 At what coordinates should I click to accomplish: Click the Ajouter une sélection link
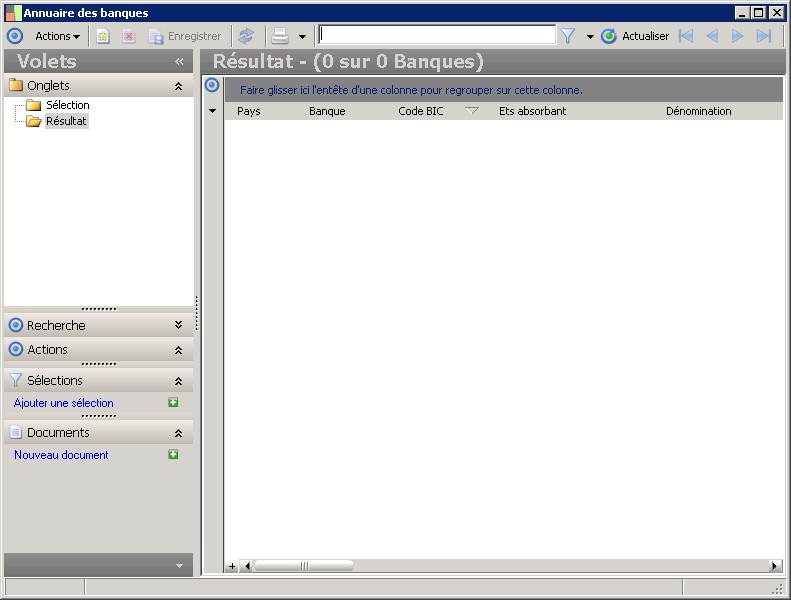click(x=64, y=403)
